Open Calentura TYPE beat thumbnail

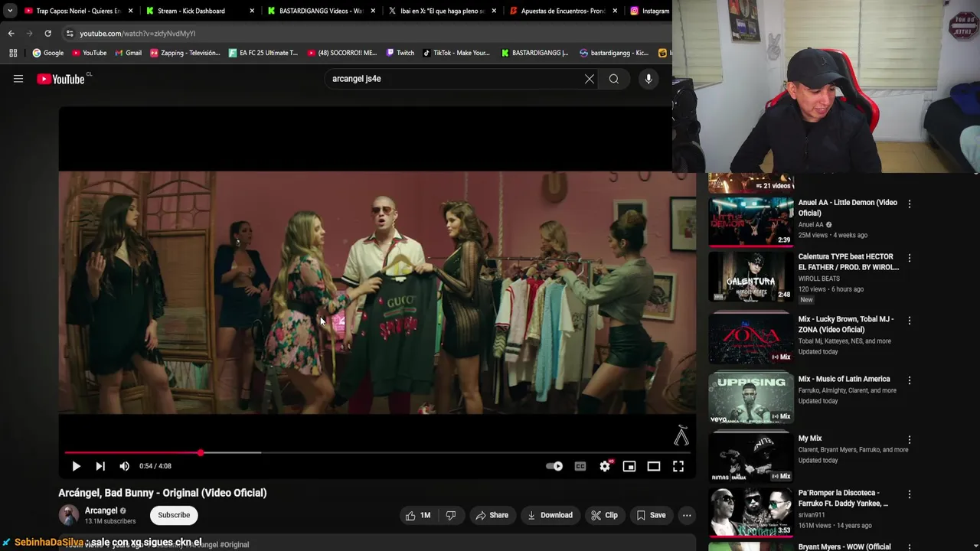click(751, 276)
